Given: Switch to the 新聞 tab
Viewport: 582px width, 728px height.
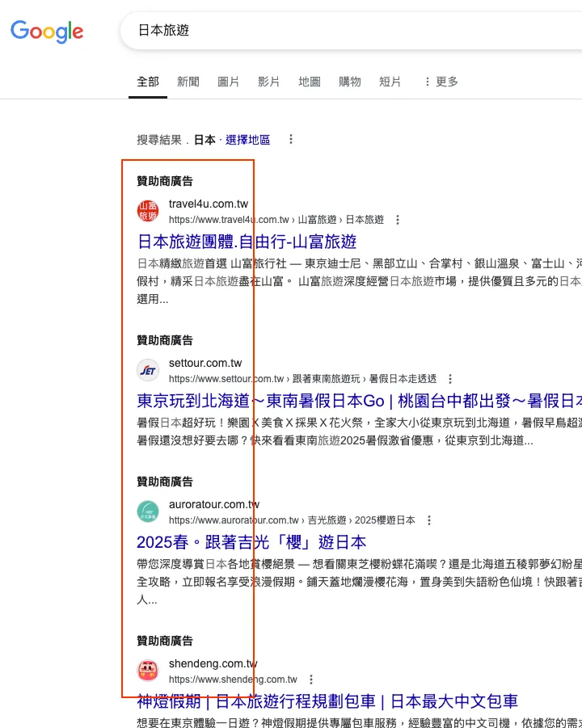Looking at the screenshot, I should tap(188, 82).
